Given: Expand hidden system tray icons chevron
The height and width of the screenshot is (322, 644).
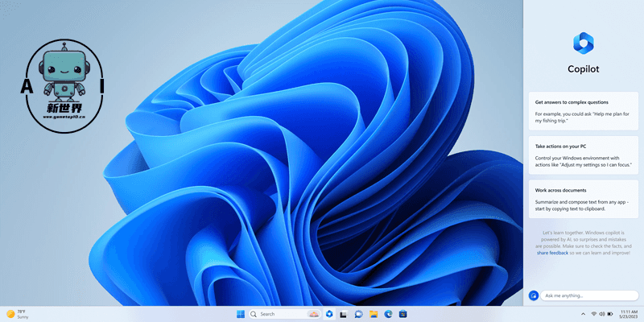Looking at the screenshot, I should (583, 314).
